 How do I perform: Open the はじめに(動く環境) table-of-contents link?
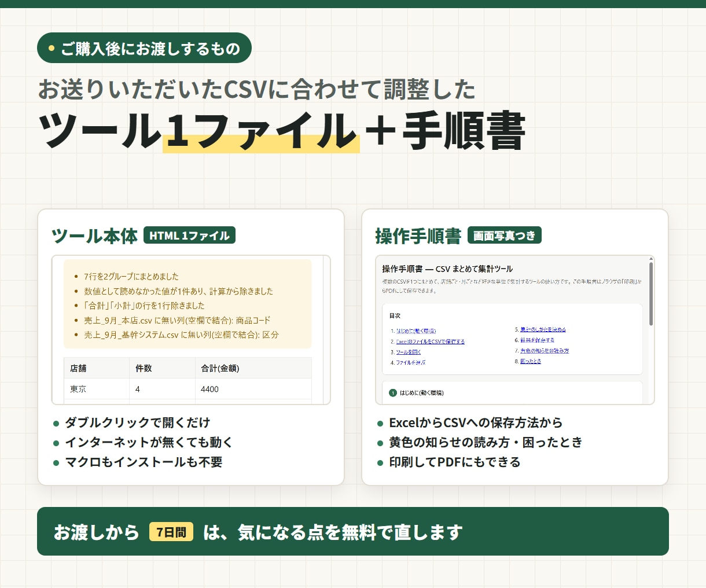(x=416, y=331)
